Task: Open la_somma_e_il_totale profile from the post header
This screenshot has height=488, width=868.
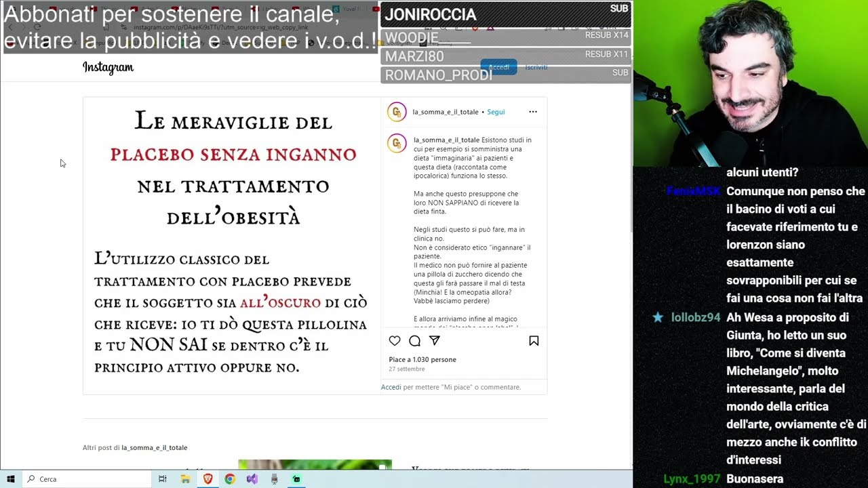Action: pyautogui.click(x=446, y=112)
